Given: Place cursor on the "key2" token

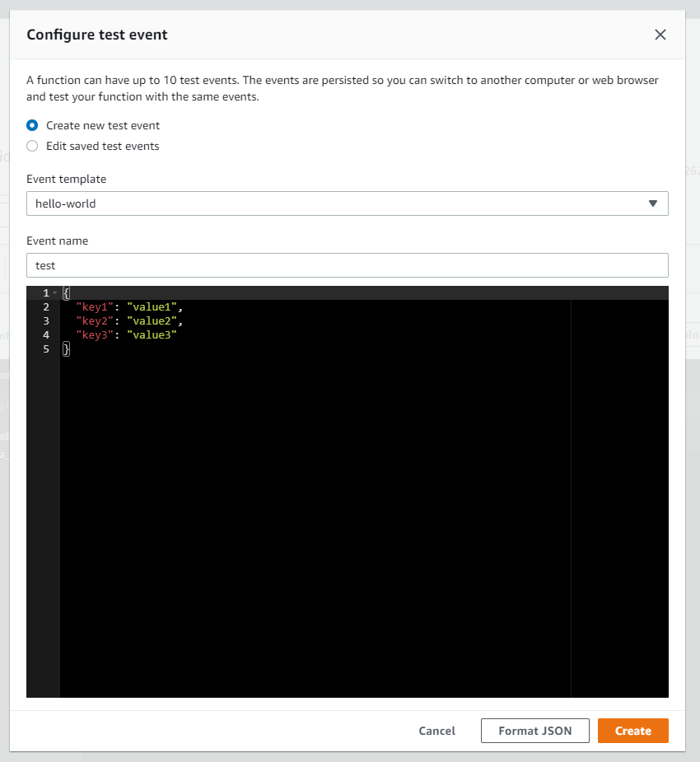Looking at the screenshot, I should (95, 321).
